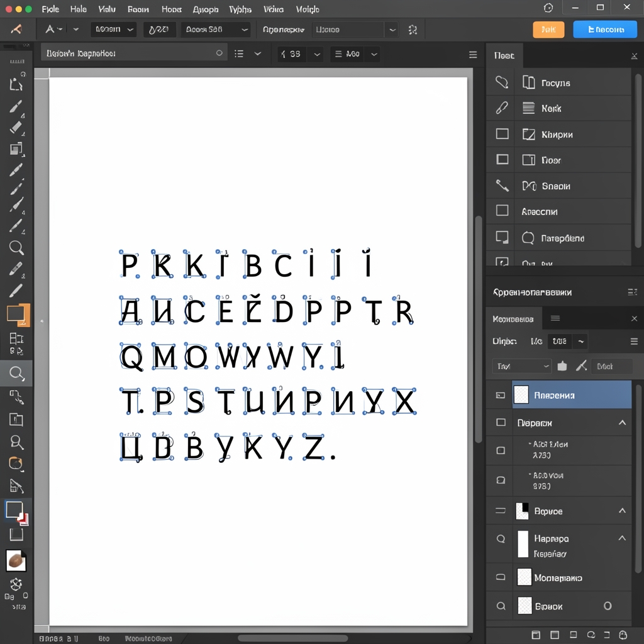Select the upper magnifier zoom tool

point(16,248)
